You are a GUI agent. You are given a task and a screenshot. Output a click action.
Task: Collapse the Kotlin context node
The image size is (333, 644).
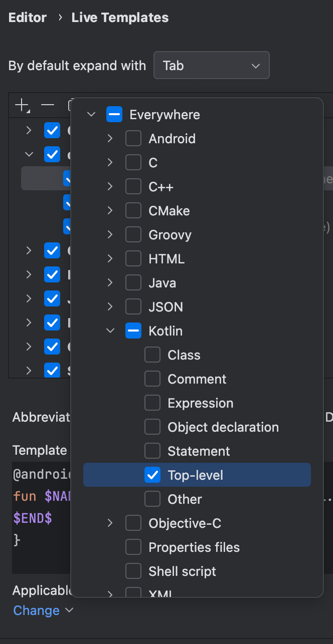tap(110, 331)
